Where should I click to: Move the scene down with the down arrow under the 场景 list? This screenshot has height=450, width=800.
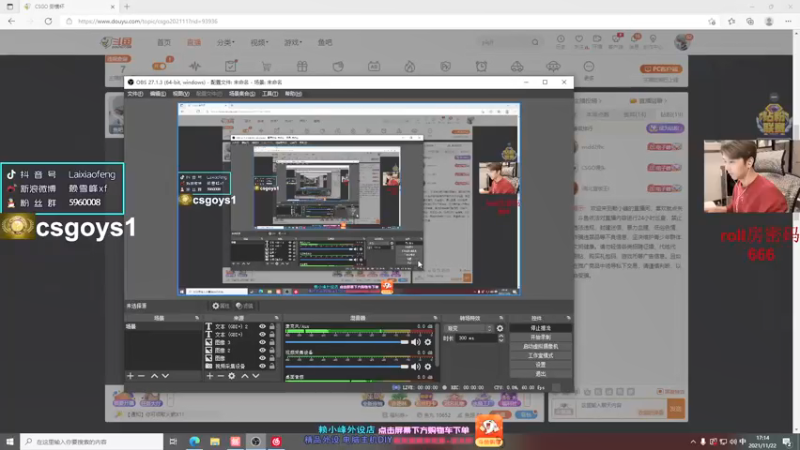click(165, 376)
